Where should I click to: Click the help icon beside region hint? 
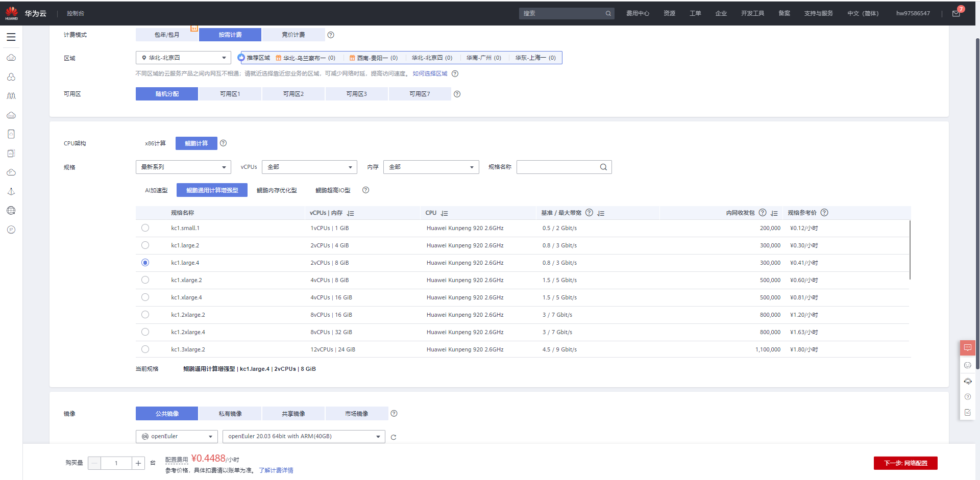pos(455,73)
